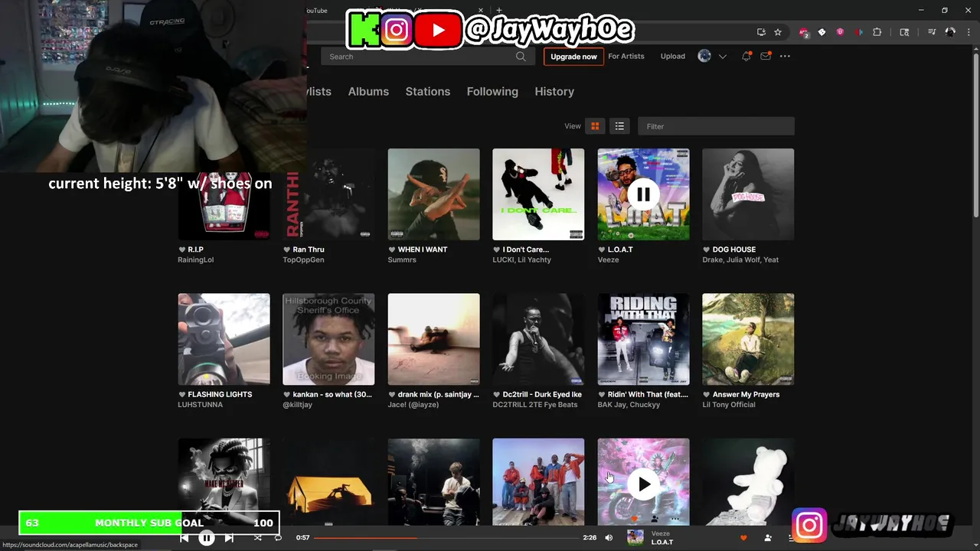
Task: Click the pink shield U extension icon
Action: (840, 32)
